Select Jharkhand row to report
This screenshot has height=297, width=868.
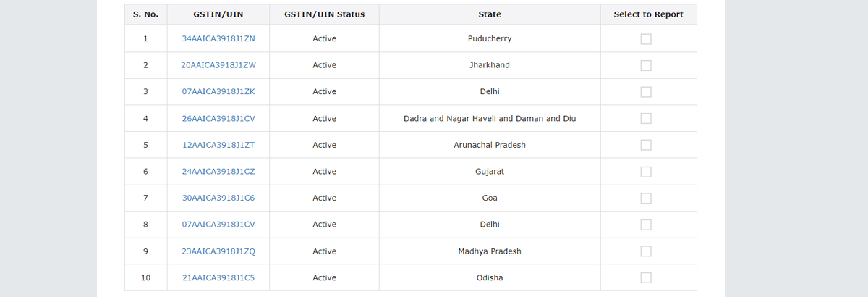click(646, 65)
